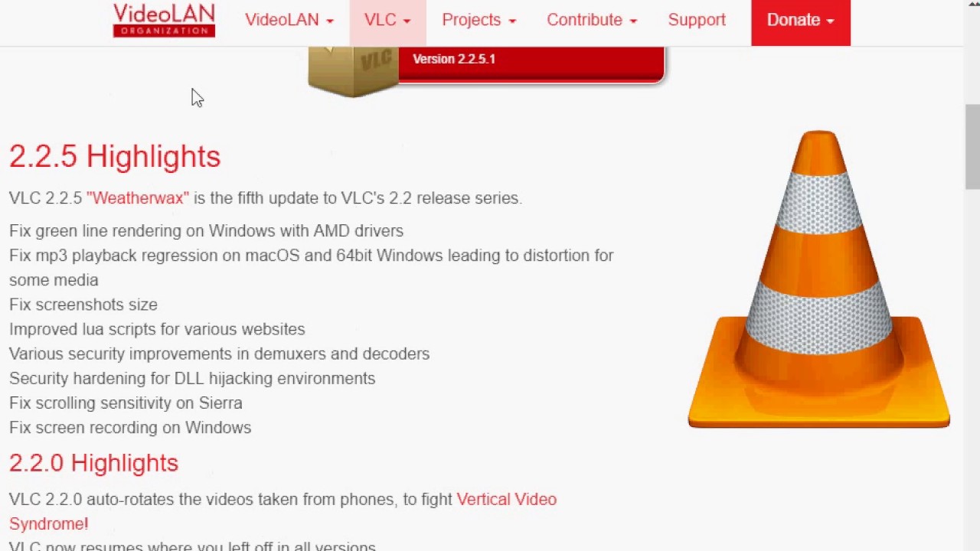This screenshot has width=980, height=551.
Task: Click the VideoLAN Organization logo
Action: click(164, 20)
